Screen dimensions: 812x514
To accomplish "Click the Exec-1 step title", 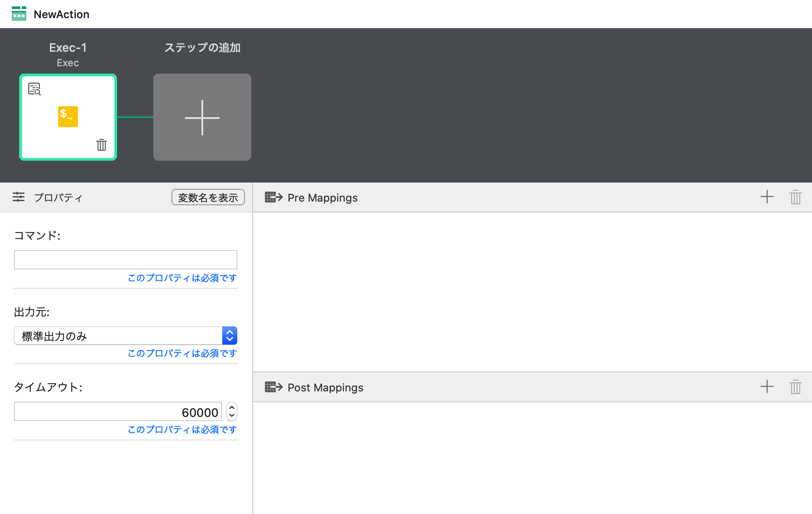I will coord(68,48).
